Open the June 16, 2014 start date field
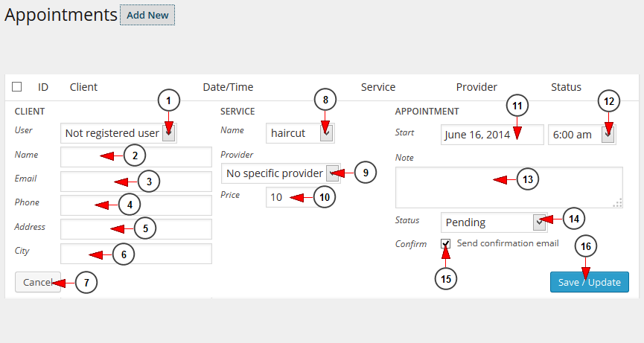The height and width of the screenshot is (343, 644). point(492,135)
